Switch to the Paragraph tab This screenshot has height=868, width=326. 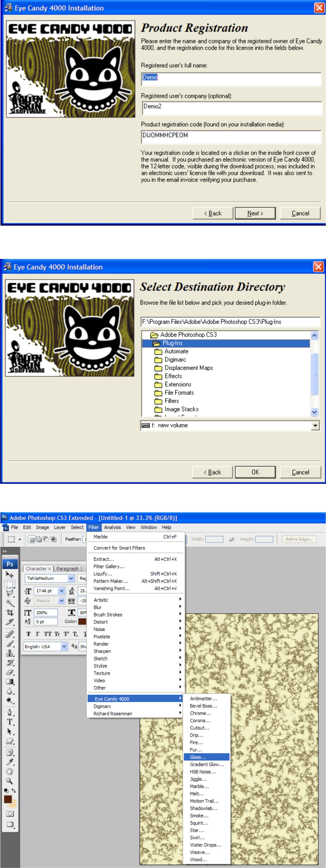point(67,569)
